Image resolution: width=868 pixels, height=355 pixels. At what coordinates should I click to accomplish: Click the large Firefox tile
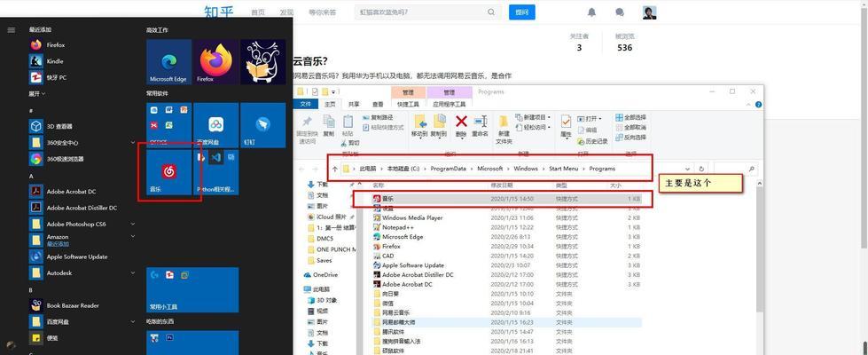[216, 61]
